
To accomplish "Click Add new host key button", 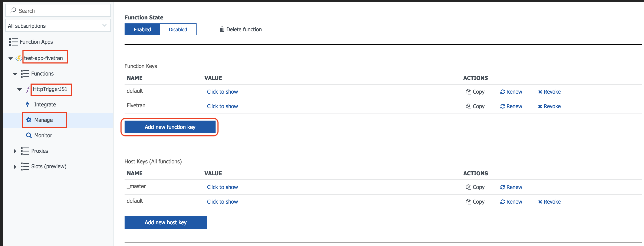I will point(165,222).
